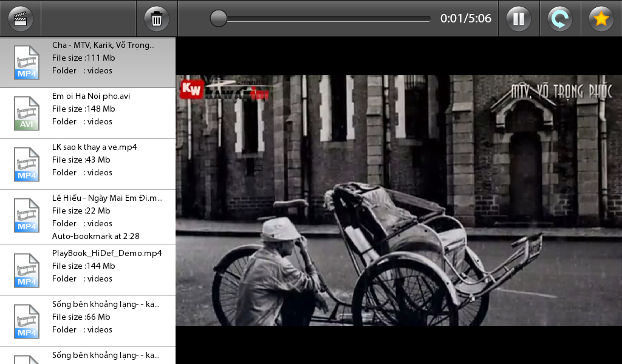Play 'Lê Hiếu - Ngày Mai Em Đi.m...' title

pyautogui.click(x=107, y=198)
